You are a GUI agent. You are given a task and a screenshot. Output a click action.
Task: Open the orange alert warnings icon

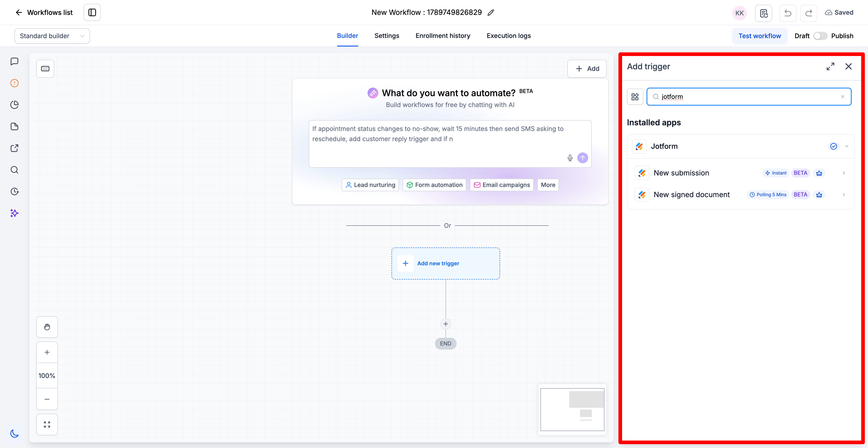[14, 83]
